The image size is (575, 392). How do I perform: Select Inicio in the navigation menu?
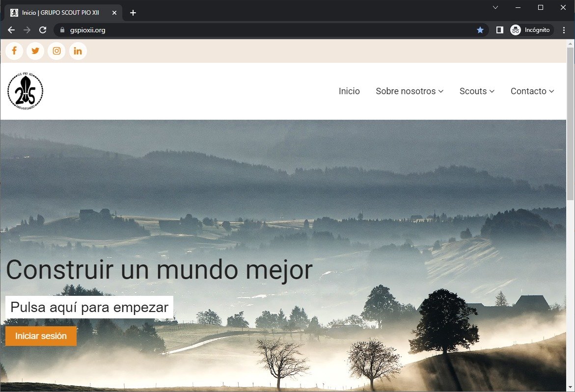[x=349, y=91]
